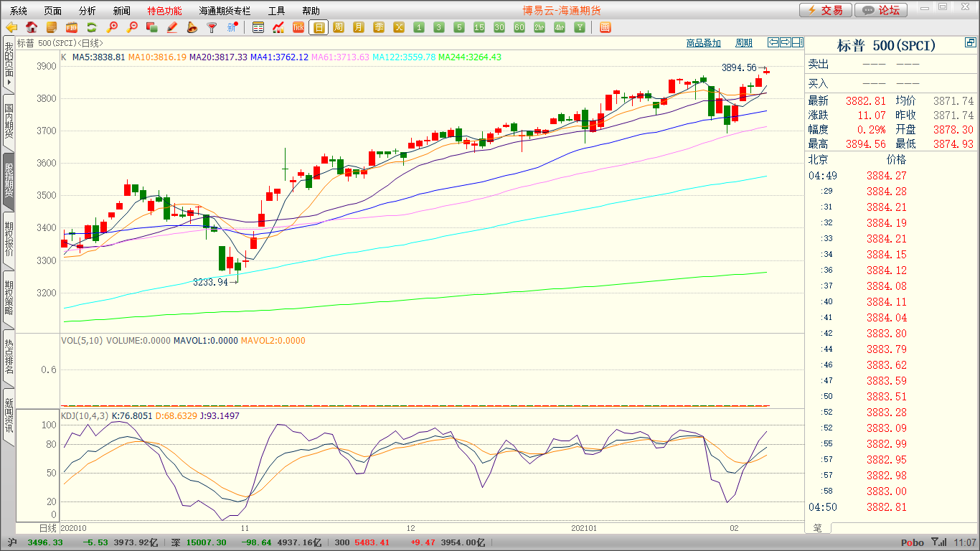Switch to the 期权报价 side tab
Image resolution: width=980 pixels, height=551 pixels.
9,240
